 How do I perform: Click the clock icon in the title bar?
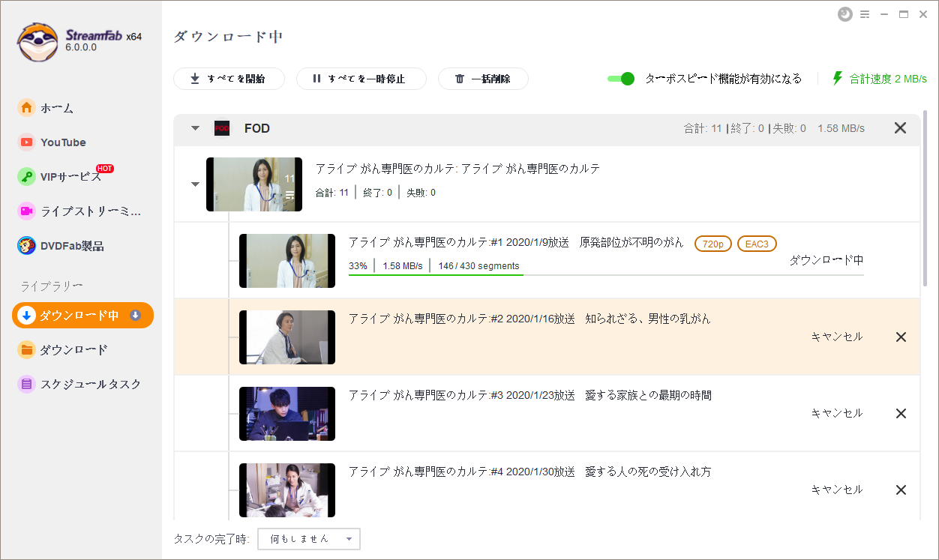[845, 14]
